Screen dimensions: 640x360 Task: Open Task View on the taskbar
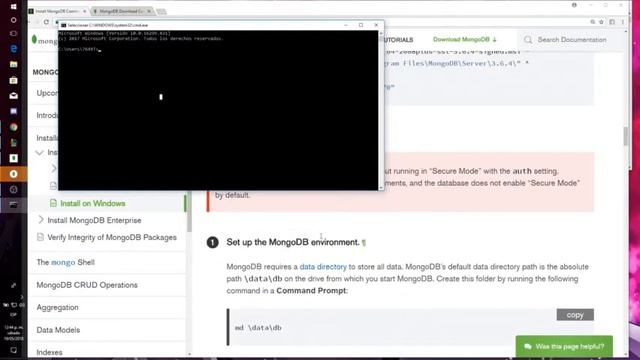click(x=13, y=33)
